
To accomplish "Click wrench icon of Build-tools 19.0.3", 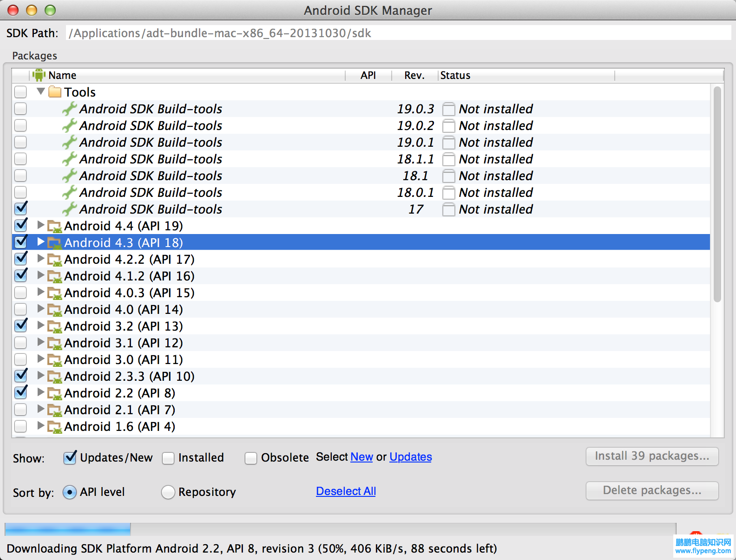I will (x=70, y=109).
